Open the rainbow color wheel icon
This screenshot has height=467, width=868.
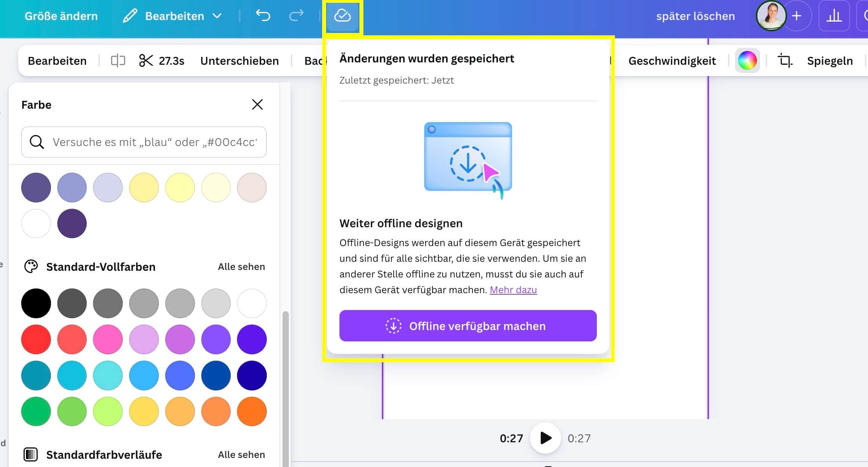[x=747, y=61]
